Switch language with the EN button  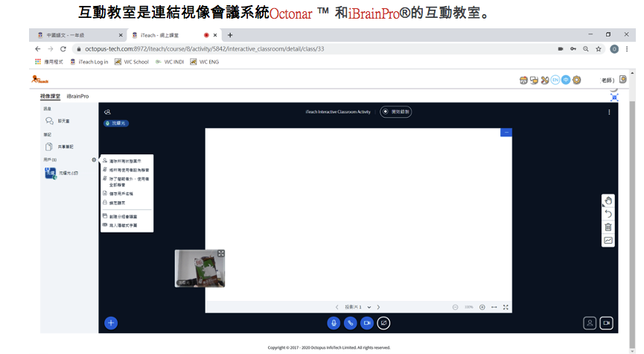tap(555, 80)
